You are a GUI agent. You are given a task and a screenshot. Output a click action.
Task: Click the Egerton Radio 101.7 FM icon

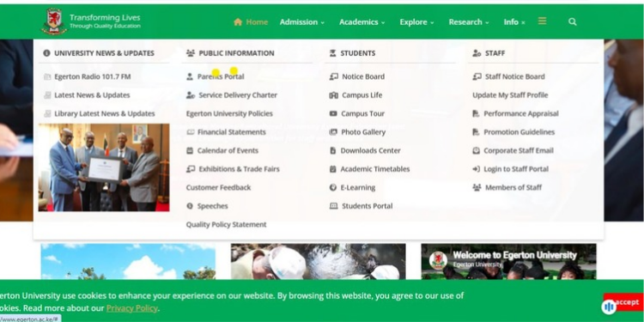pos(47,76)
